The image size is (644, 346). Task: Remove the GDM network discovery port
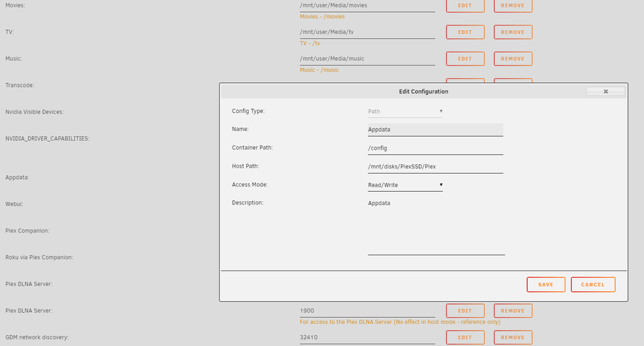click(x=513, y=337)
